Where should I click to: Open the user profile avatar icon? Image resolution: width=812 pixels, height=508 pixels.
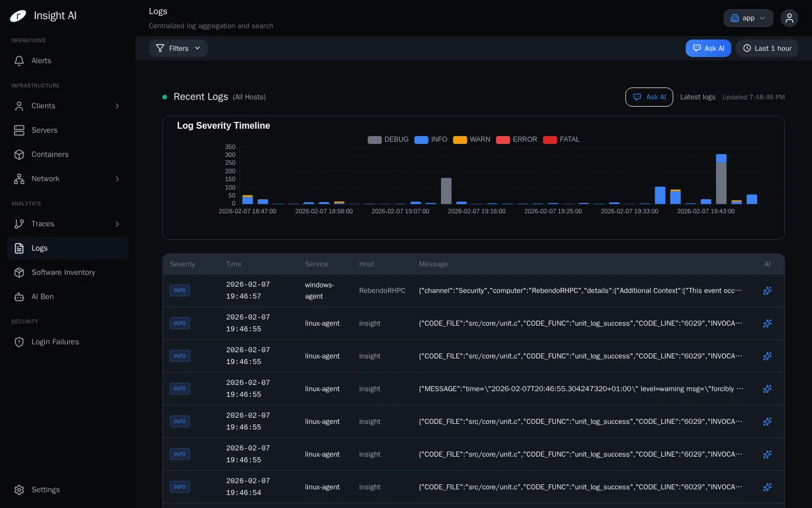(789, 18)
